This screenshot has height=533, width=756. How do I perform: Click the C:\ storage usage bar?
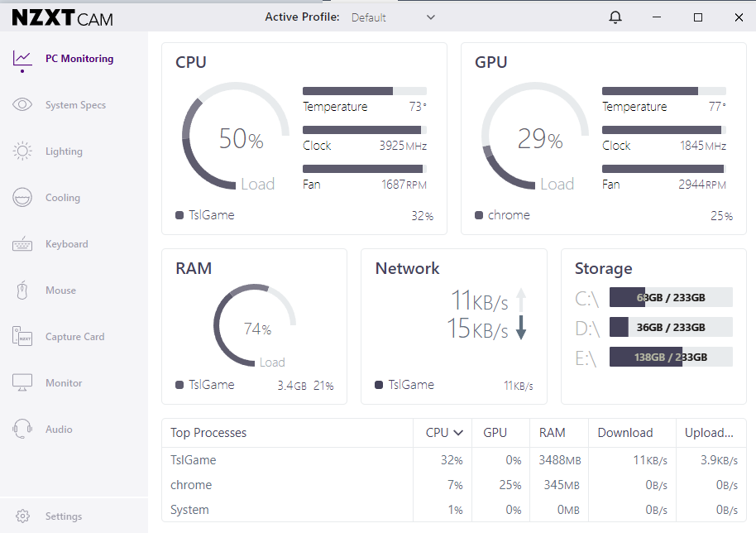click(x=671, y=297)
